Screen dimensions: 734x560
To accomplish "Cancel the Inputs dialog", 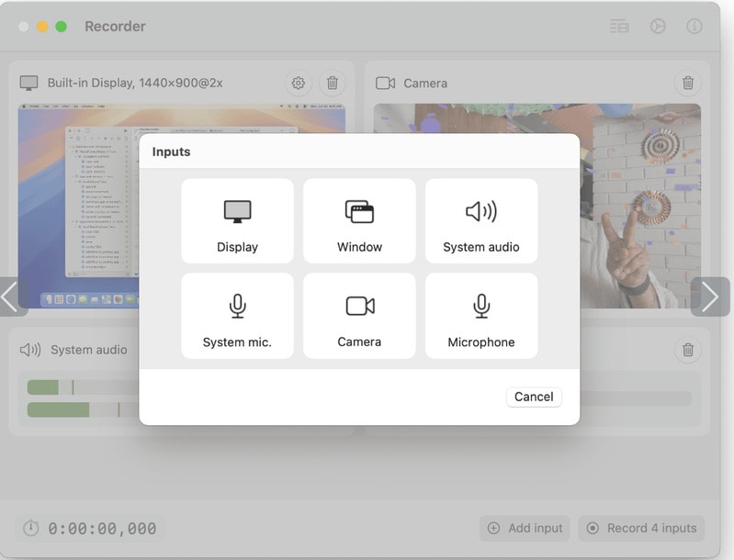I will pos(533,397).
